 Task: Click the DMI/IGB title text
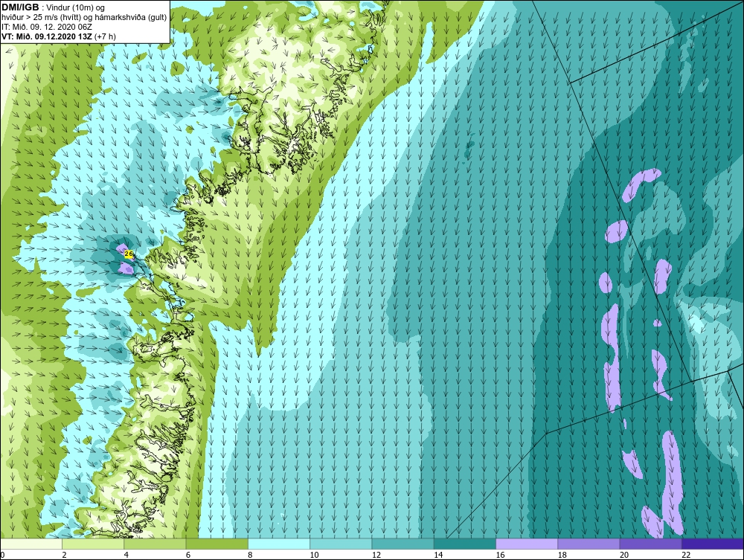(x=21, y=7)
